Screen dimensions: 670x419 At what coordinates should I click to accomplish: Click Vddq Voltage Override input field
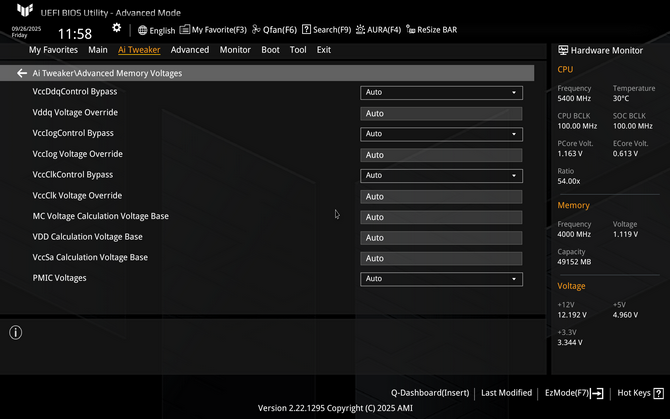tap(441, 114)
